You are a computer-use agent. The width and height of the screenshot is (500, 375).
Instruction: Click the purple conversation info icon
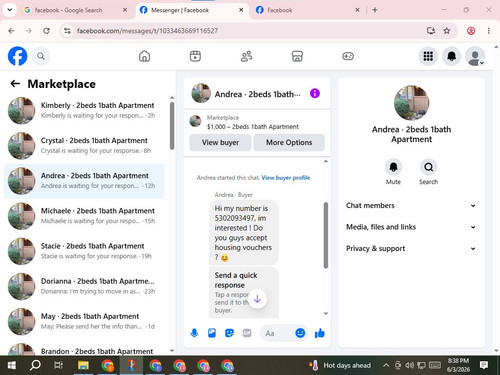(x=315, y=93)
